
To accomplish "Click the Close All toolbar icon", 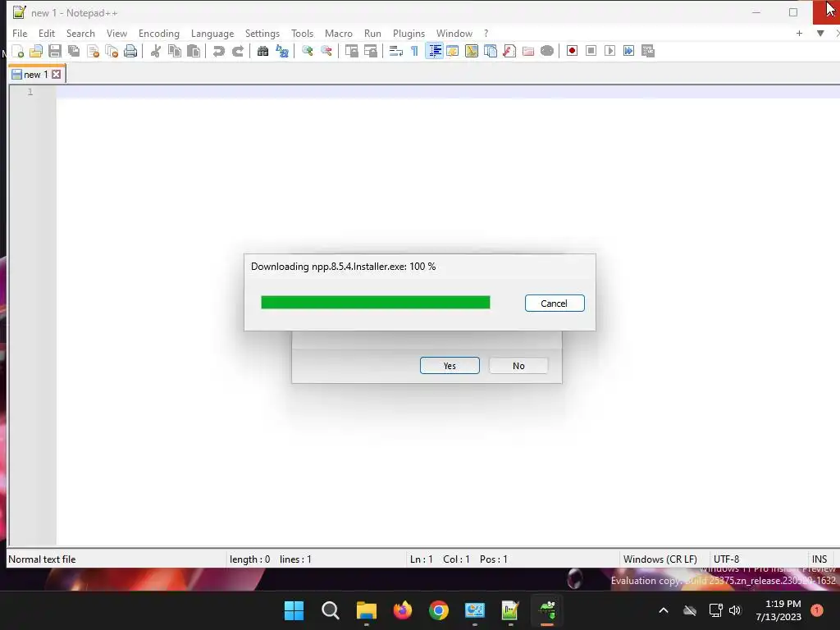I will coord(112,51).
